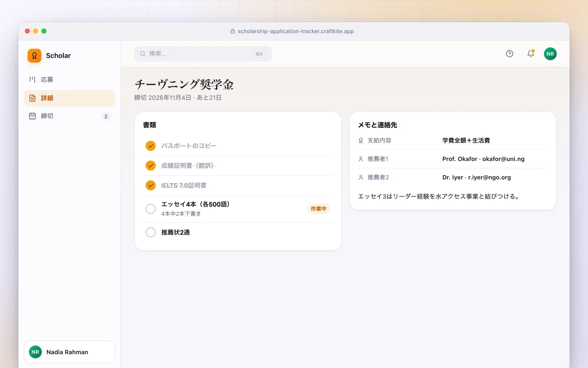Click the 作業中 status badge
Image resolution: width=588 pixels, height=368 pixels.
[319, 209]
